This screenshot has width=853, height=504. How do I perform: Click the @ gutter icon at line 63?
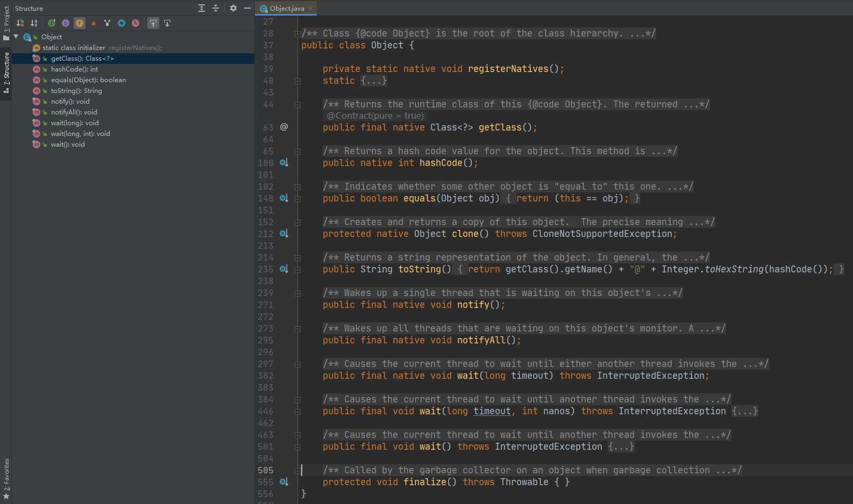click(284, 127)
